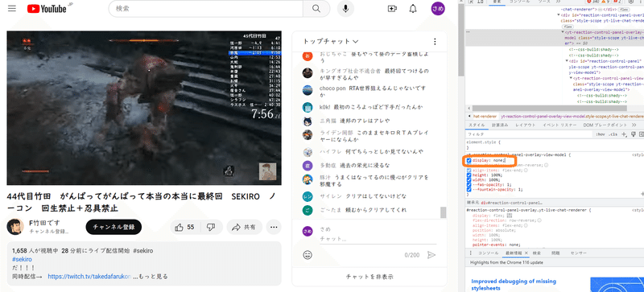Viewport: 644px width, 292px height.
Task: Click the YouTube 検索 search field
Action: click(x=206, y=9)
